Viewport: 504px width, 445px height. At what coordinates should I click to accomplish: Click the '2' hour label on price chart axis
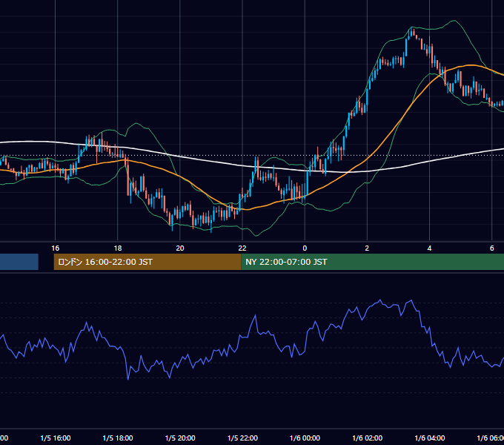[x=367, y=248]
